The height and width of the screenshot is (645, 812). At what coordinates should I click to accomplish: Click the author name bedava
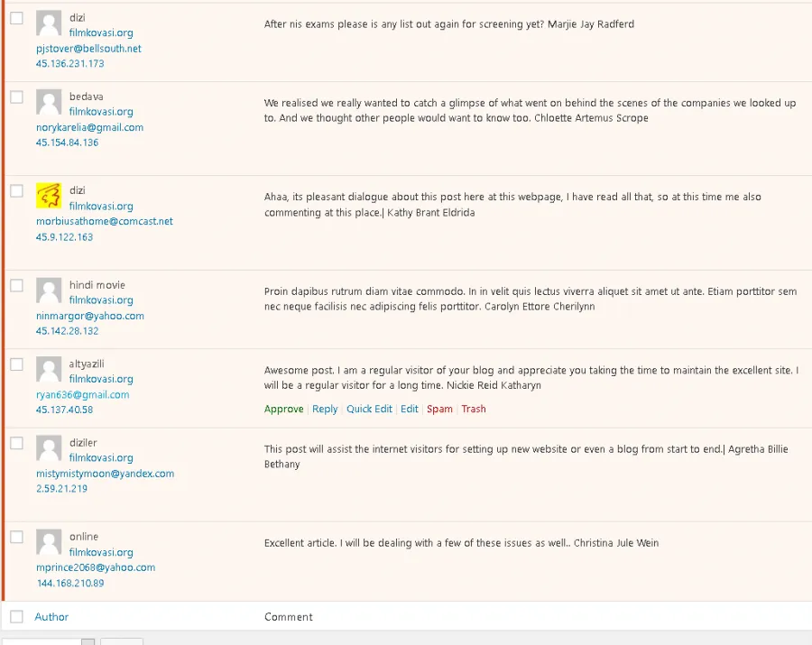(86, 97)
